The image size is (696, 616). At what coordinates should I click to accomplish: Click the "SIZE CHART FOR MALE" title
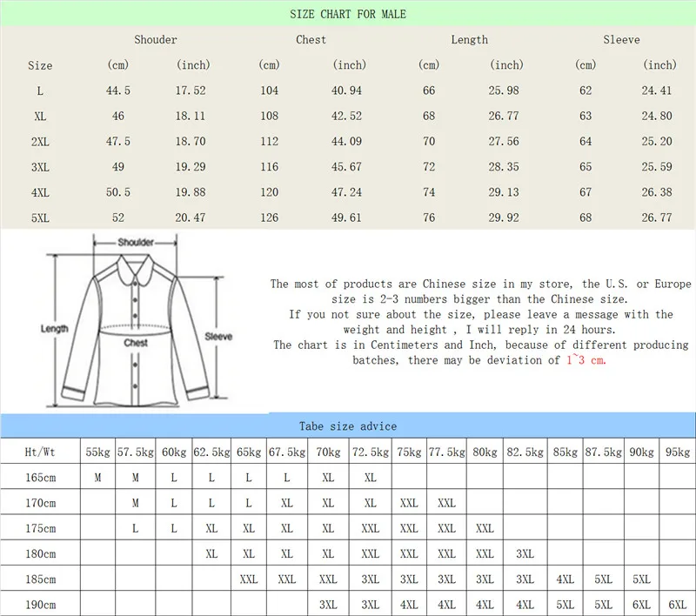(x=348, y=14)
